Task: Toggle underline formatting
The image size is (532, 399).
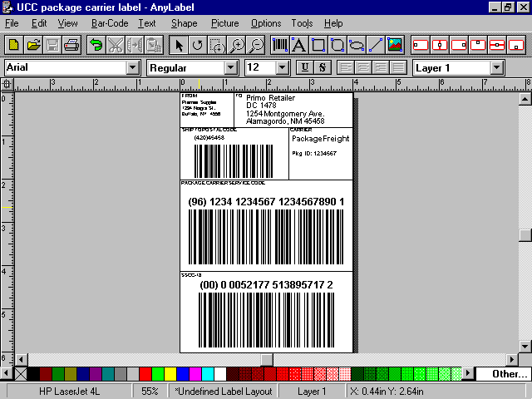Action: pyautogui.click(x=305, y=67)
